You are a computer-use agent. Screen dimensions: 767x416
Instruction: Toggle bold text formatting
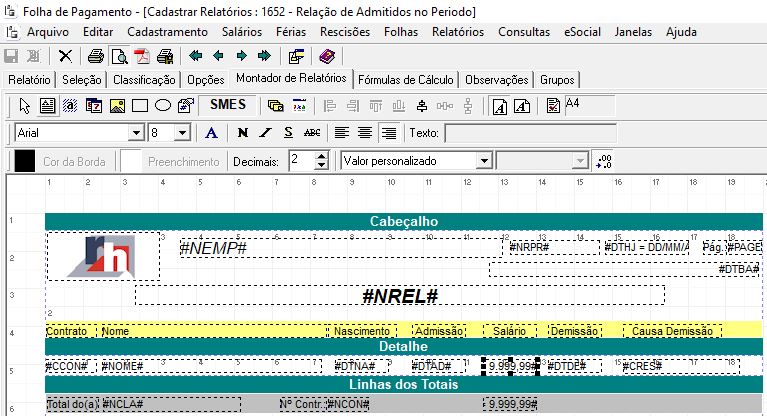242,133
